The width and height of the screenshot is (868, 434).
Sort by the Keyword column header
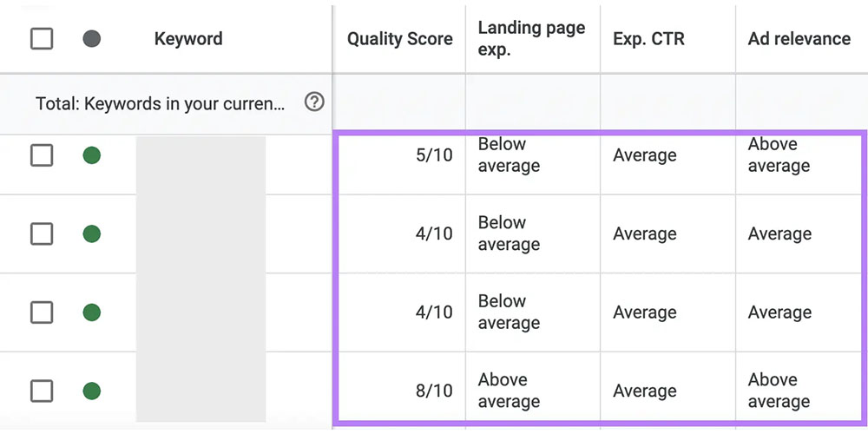(188, 39)
